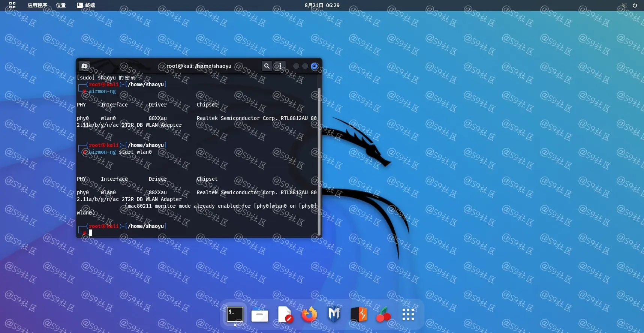Open the 位置 places menu
Image resolution: width=644 pixels, height=333 pixels.
[61, 5]
